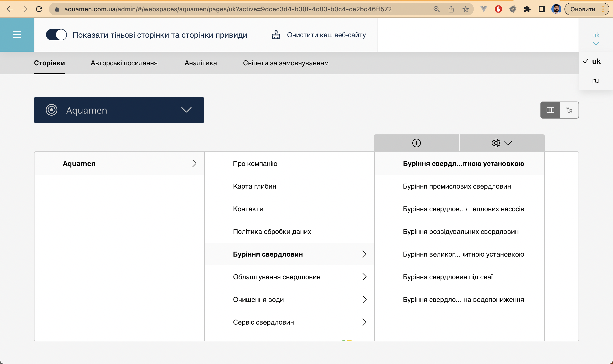Open the Vue devtools extension
The height and width of the screenshot is (364, 613).
click(x=484, y=9)
